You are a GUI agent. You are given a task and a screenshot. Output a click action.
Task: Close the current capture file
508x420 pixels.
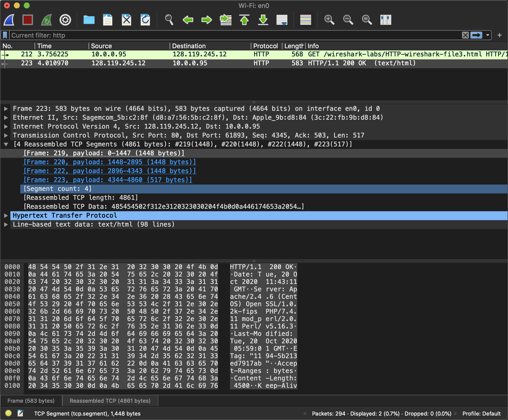126,20
